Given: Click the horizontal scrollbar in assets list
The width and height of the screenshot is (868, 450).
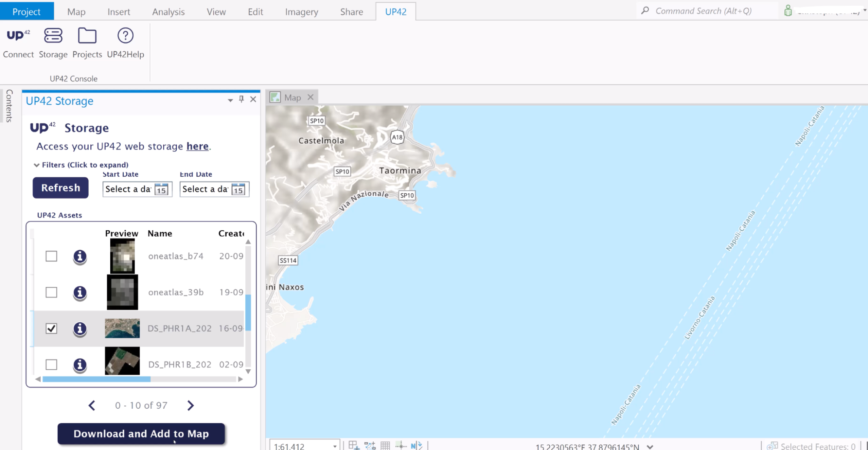Looking at the screenshot, I should click(96, 379).
